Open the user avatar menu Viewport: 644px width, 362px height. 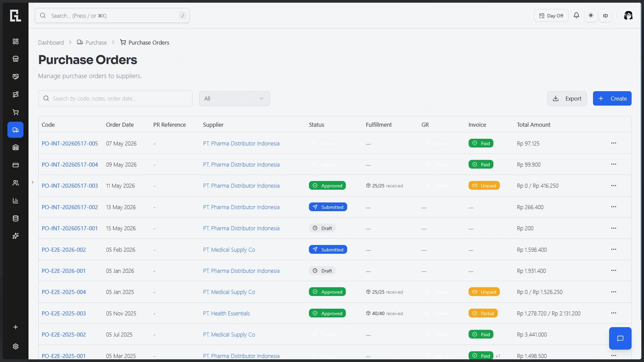[x=628, y=15]
